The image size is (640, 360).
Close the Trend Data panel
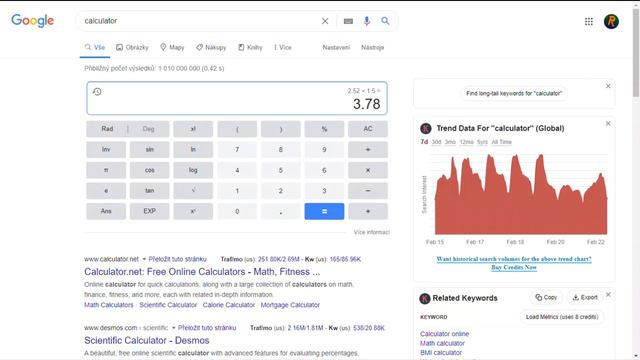(608, 124)
